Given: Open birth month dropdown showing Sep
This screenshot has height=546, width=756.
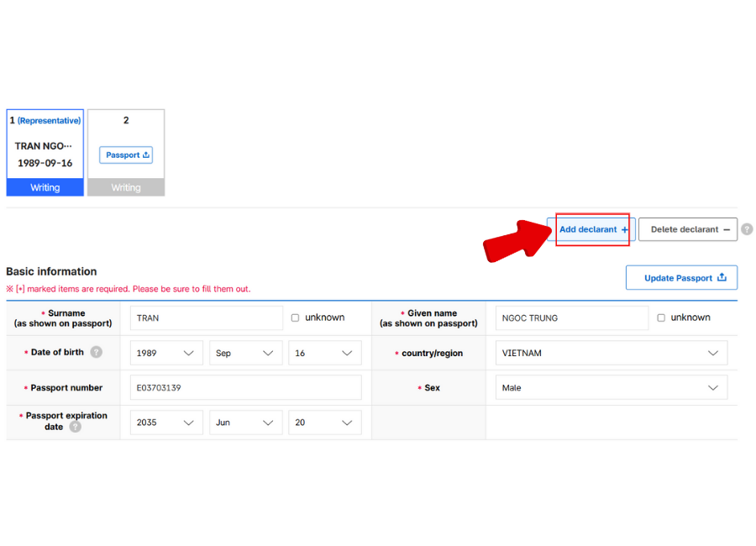Looking at the screenshot, I should point(245,353).
